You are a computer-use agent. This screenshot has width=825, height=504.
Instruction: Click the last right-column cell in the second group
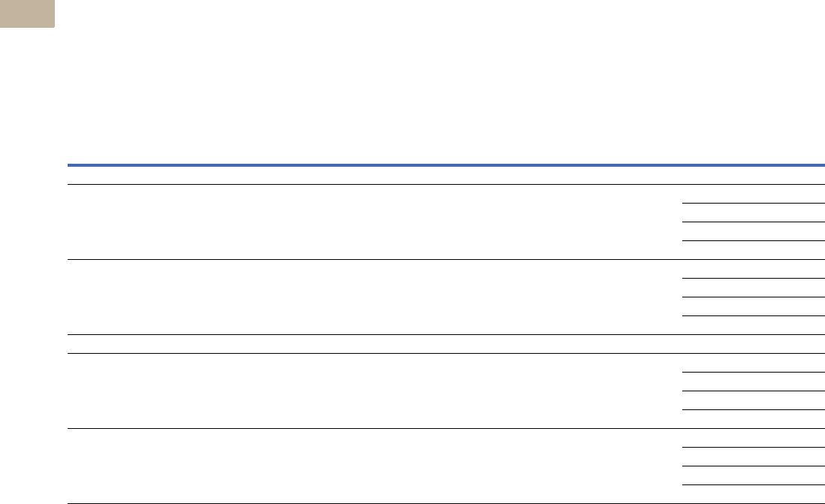(x=754, y=325)
